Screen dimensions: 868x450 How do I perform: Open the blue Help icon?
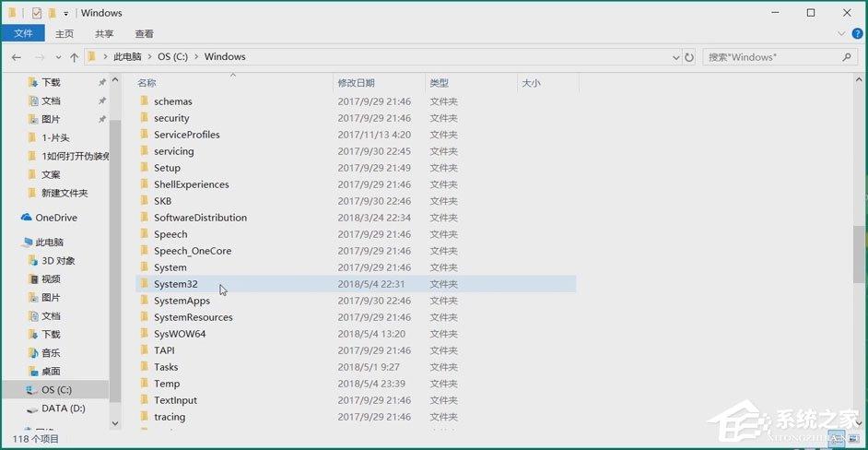857,34
